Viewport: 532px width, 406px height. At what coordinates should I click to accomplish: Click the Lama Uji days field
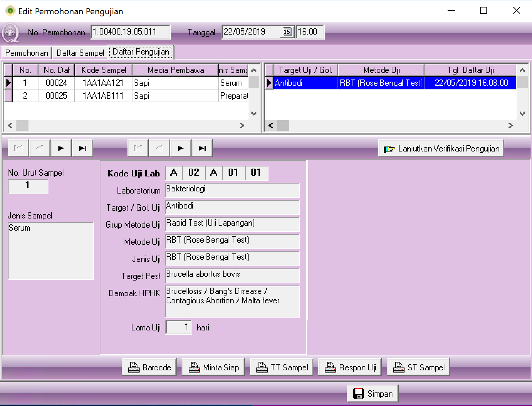(x=178, y=327)
